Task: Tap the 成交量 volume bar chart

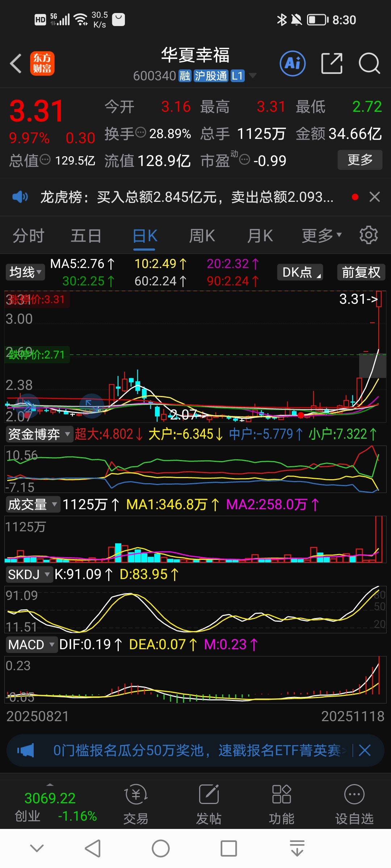Action: [195, 539]
